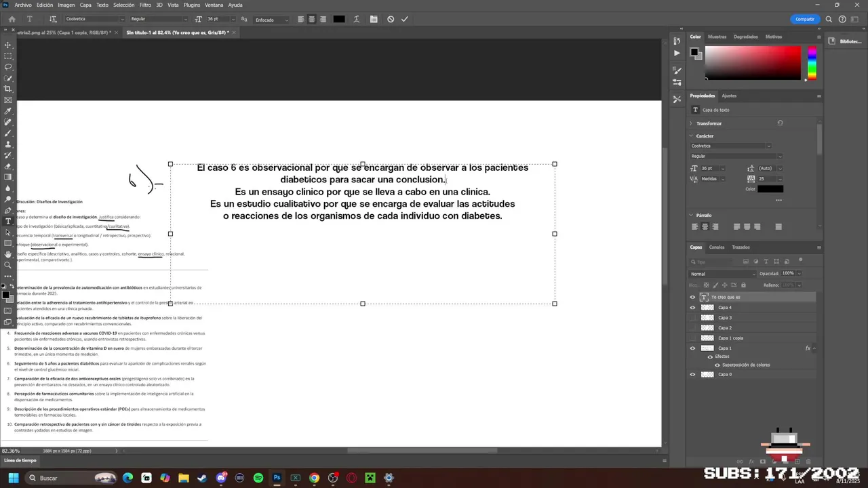Go to Photoshop Home screen
Image resolution: width=868 pixels, height=488 pixels.
[x=12, y=19]
